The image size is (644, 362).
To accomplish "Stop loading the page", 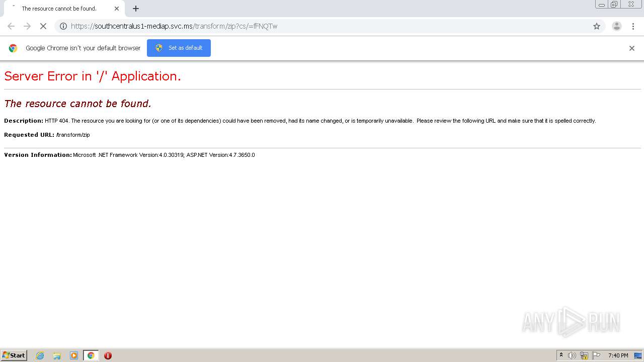I will [x=43, y=26].
